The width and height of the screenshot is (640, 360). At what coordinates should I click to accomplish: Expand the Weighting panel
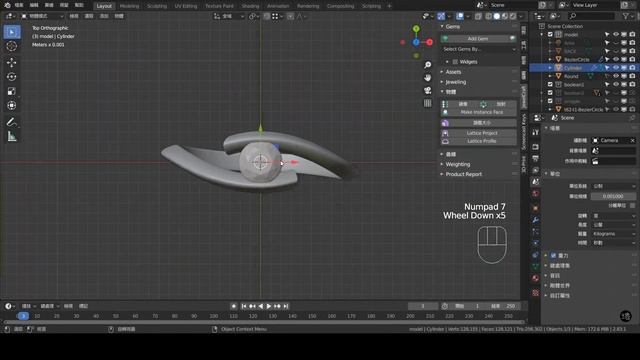[x=442, y=164]
